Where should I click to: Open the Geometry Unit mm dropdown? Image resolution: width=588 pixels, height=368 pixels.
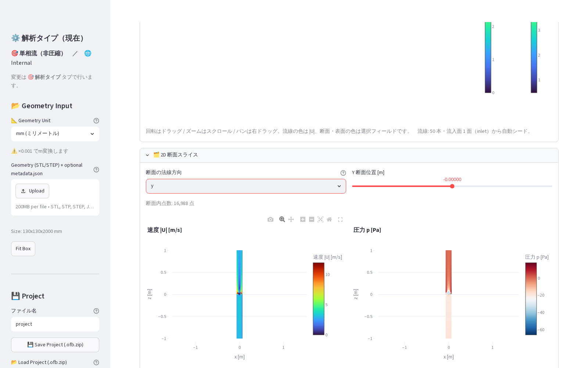(55, 134)
